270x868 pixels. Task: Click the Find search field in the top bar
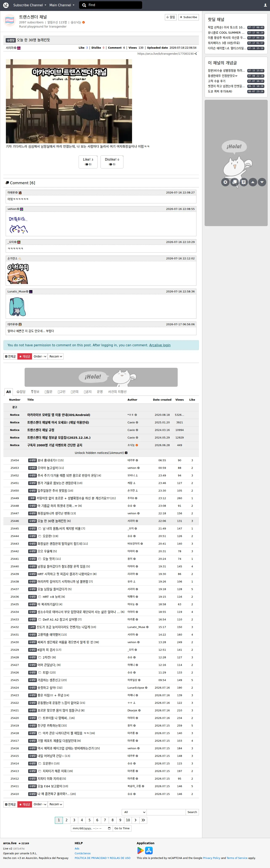(110, 5)
